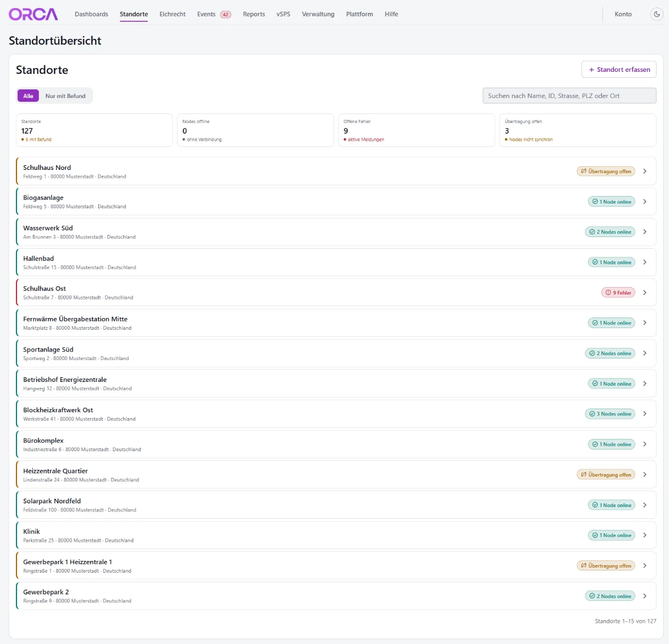The image size is (669, 644).
Task: Click the ORCA logo
Action: 33,14
